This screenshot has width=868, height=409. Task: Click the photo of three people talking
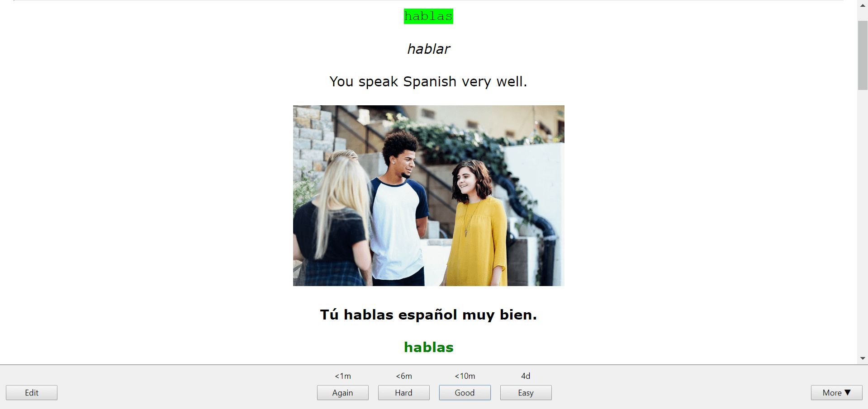[428, 196]
